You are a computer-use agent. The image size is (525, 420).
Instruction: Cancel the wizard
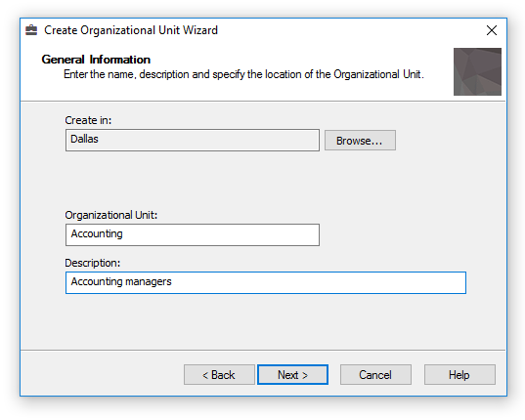375,374
